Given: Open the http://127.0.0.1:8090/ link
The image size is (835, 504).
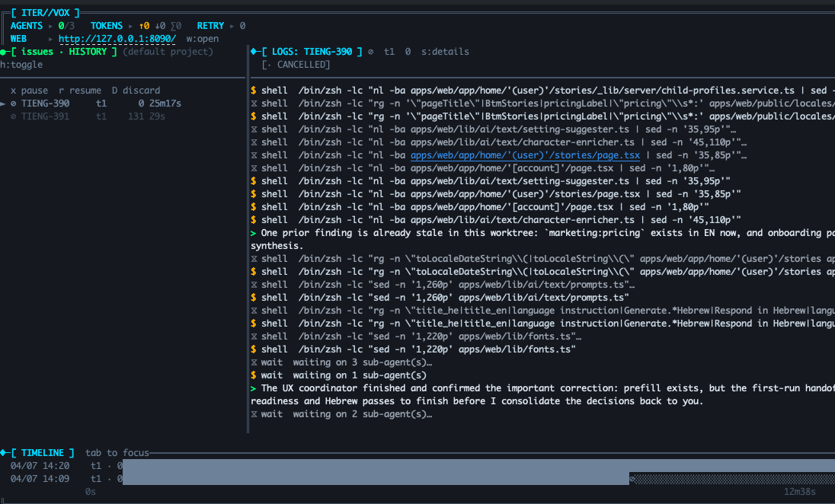Looking at the screenshot, I should coord(117,39).
